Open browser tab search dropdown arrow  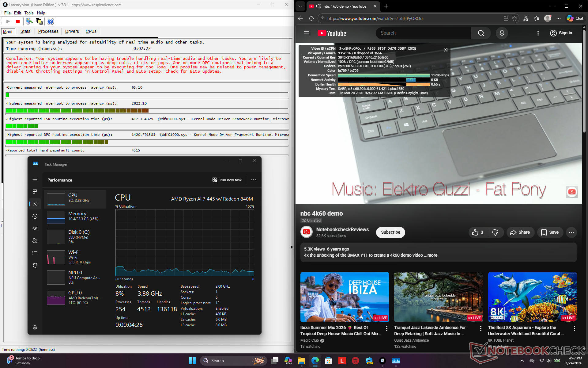pos(300,6)
